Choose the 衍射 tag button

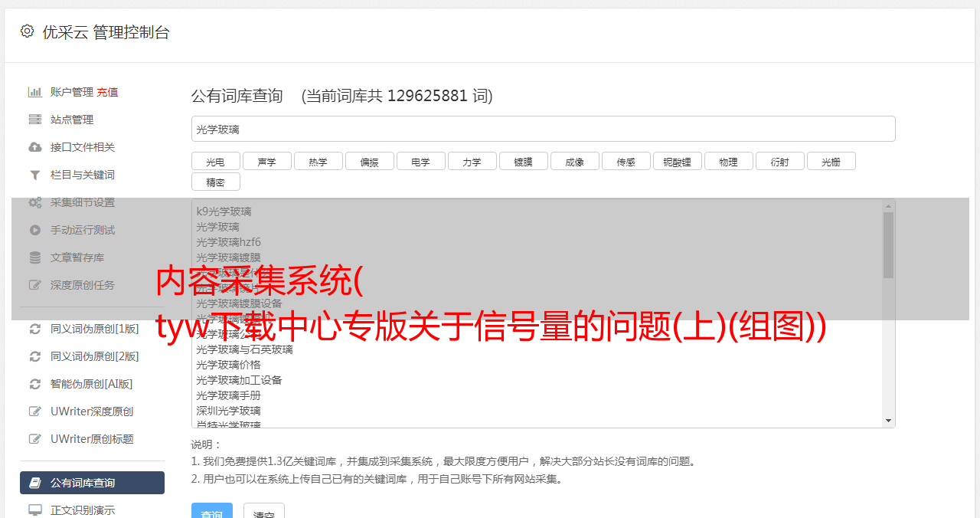click(x=780, y=161)
